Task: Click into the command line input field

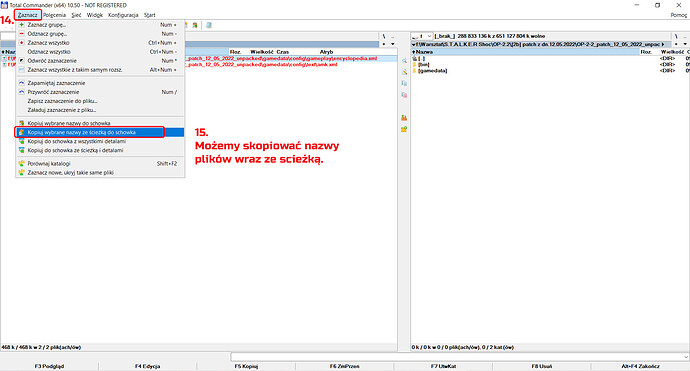Action: click(x=459, y=356)
